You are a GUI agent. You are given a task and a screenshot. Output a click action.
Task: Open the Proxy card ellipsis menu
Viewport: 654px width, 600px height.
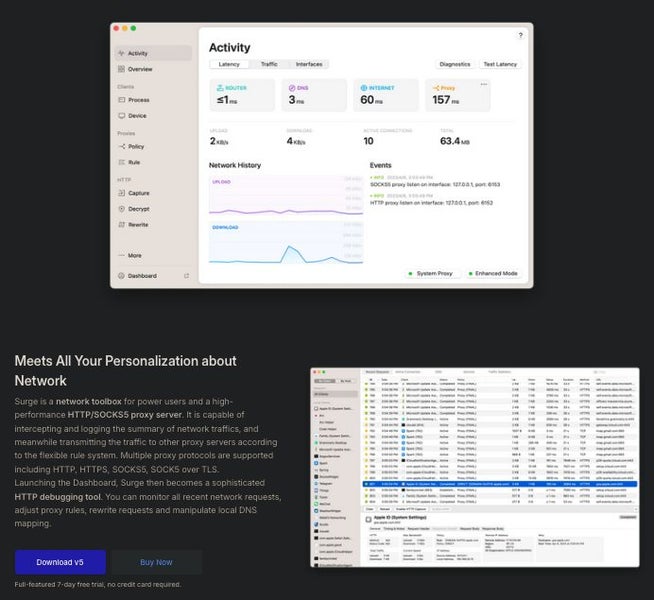pyautogui.click(x=484, y=84)
